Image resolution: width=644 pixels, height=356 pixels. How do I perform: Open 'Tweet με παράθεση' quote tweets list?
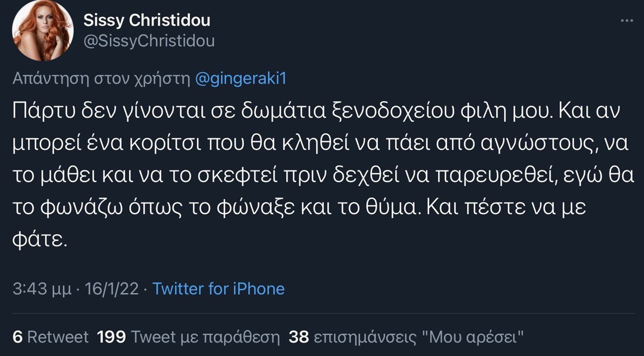pyautogui.click(x=205, y=337)
